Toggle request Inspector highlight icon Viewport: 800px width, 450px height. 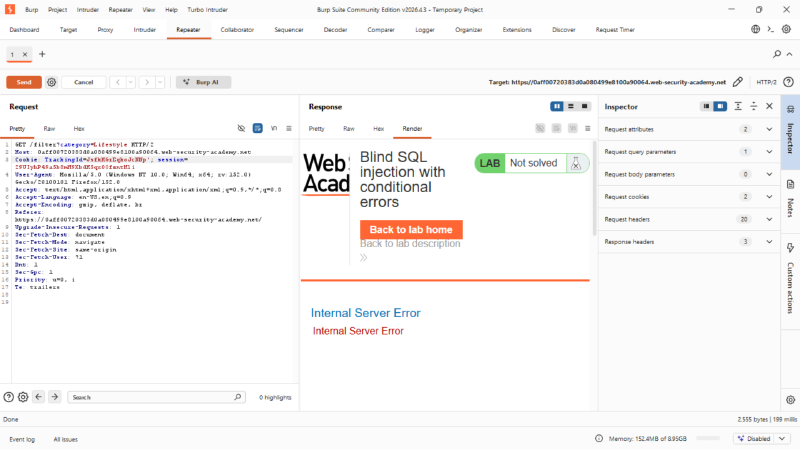[x=258, y=128]
